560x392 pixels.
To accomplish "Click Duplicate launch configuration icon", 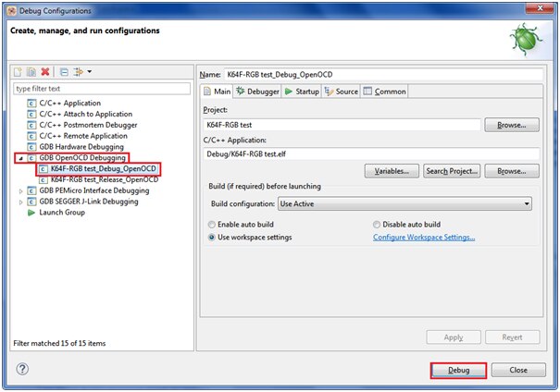I will tap(31, 72).
